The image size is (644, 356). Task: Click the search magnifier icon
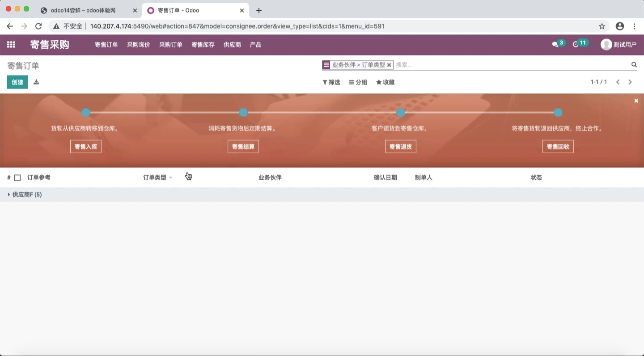634,64
